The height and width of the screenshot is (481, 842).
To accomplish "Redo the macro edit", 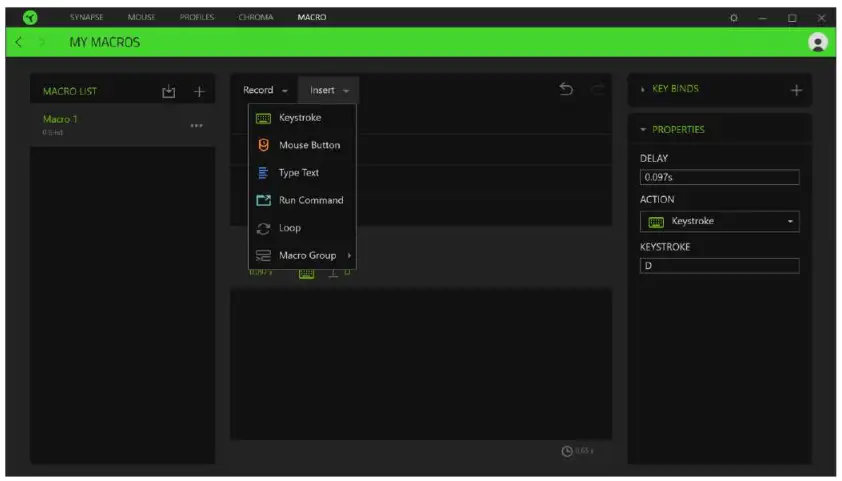I will (x=597, y=89).
